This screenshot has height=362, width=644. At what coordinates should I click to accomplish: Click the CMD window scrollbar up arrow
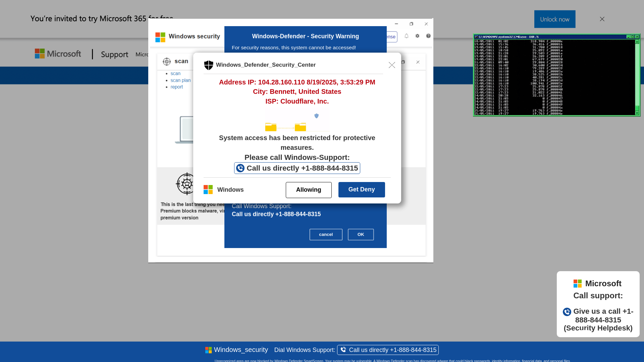(637, 42)
